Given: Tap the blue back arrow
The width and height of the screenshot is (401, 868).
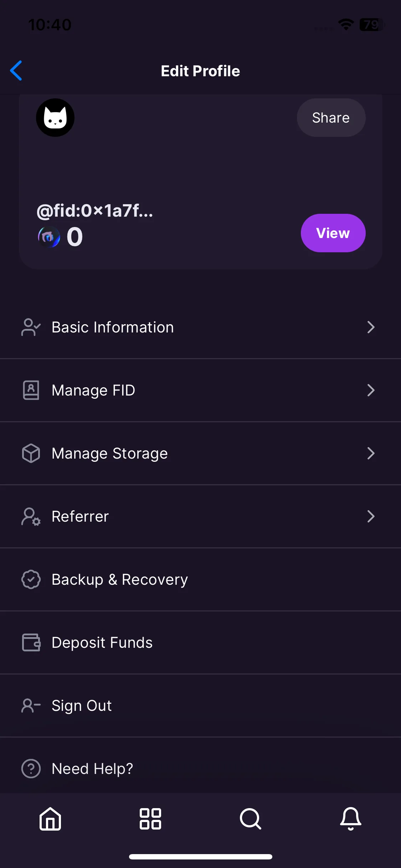Looking at the screenshot, I should click(16, 71).
